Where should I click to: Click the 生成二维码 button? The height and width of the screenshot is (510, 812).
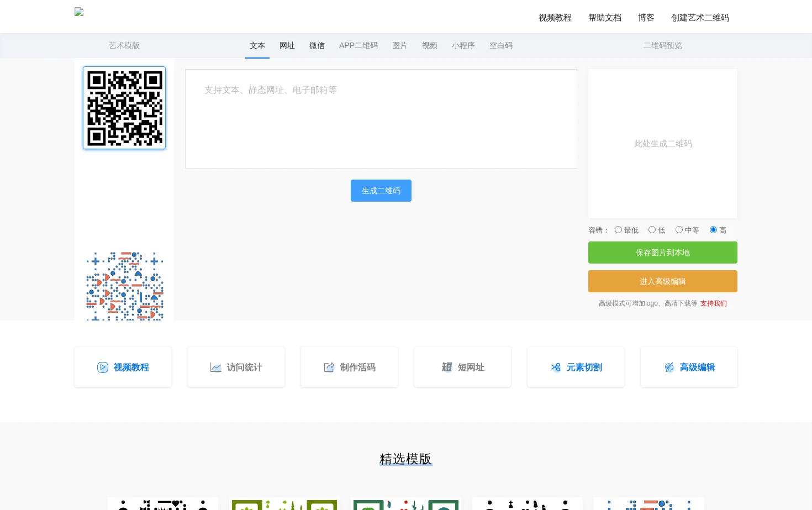pyautogui.click(x=381, y=191)
